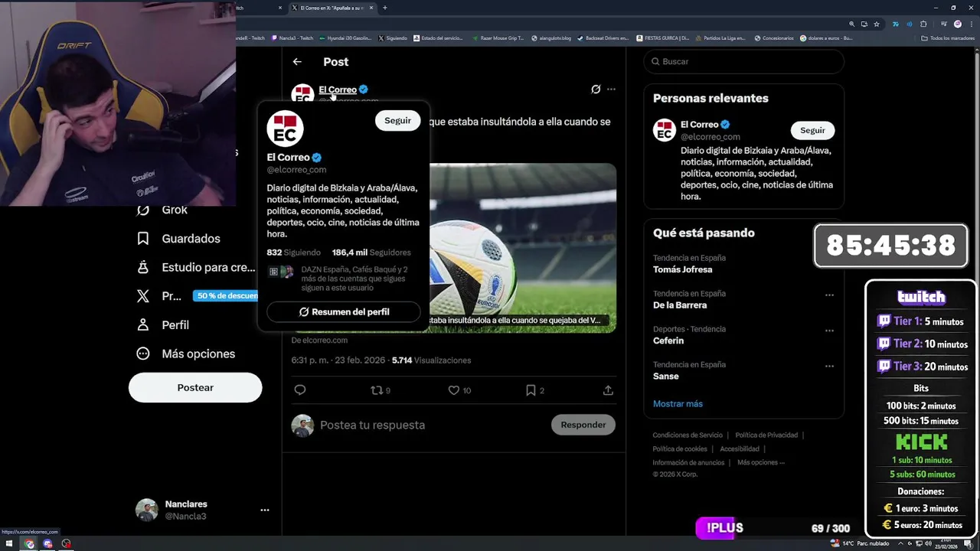Viewport: 980px width, 551px height.
Task: Click El Correo avatar in Personas relevantes
Action: point(665,131)
